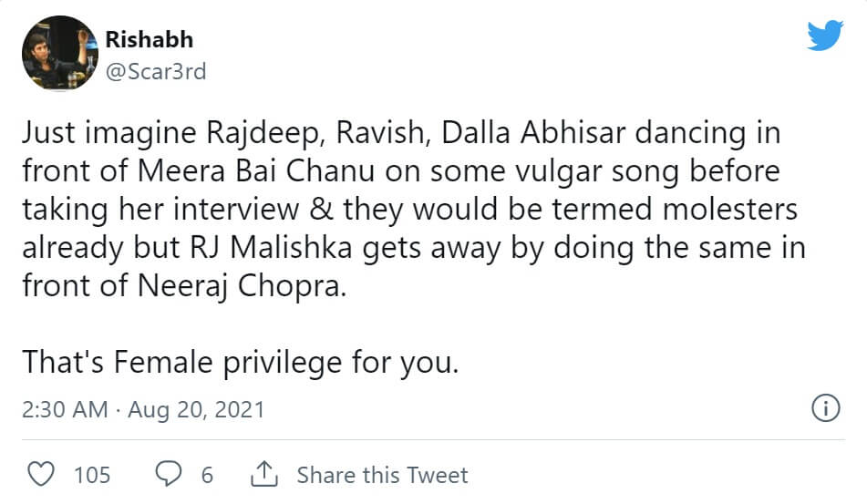Click the 2:30 AM timestamp
Viewport: 867px width, 504px height.
point(65,409)
